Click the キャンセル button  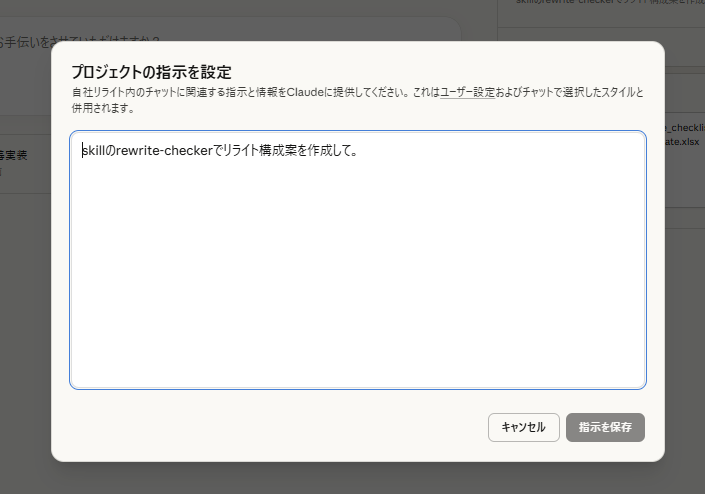click(x=523, y=427)
